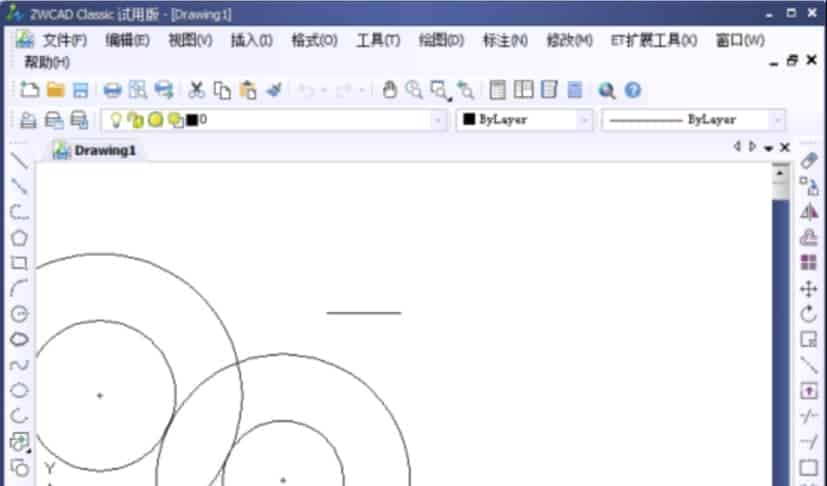Open the 绘图(D) menu
827x486 pixels.
[x=441, y=40]
